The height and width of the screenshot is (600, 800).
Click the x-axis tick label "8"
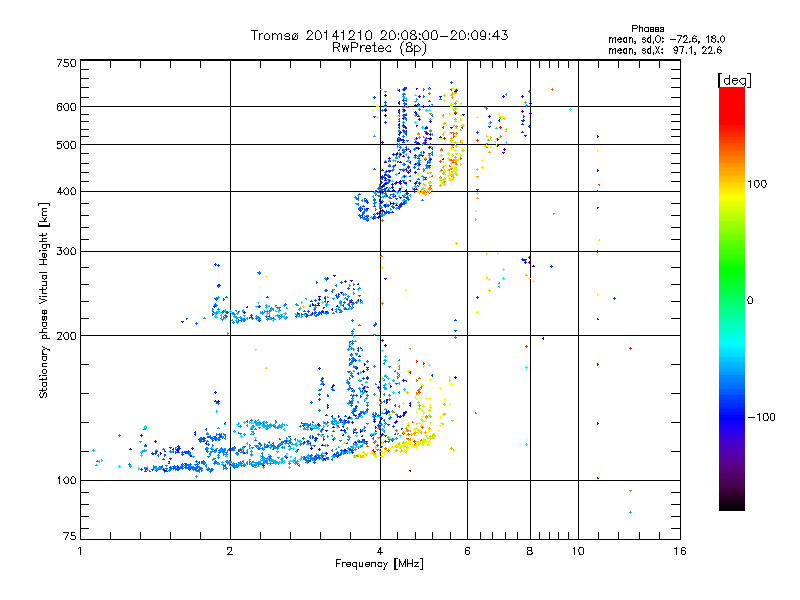pyautogui.click(x=530, y=551)
